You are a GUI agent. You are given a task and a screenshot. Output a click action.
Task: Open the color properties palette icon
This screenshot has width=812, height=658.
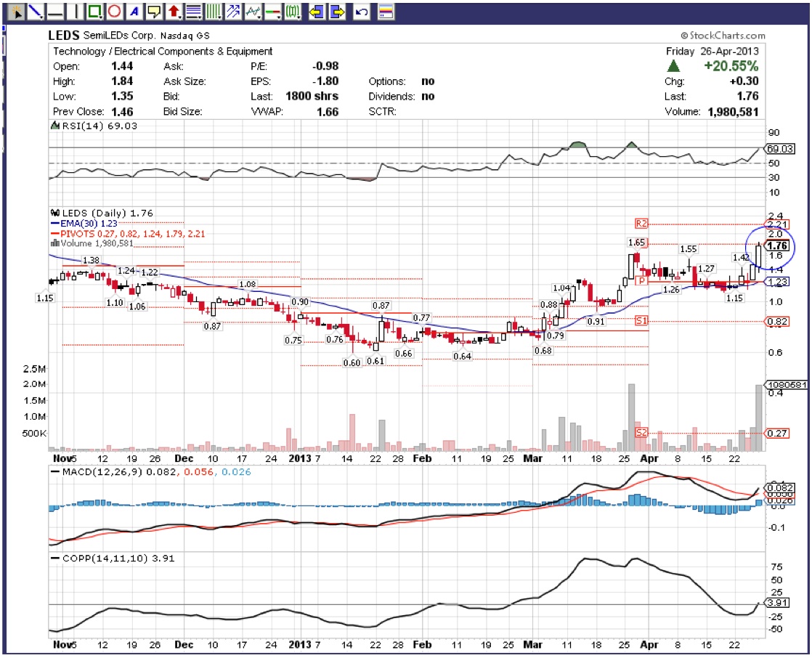click(x=386, y=11)
